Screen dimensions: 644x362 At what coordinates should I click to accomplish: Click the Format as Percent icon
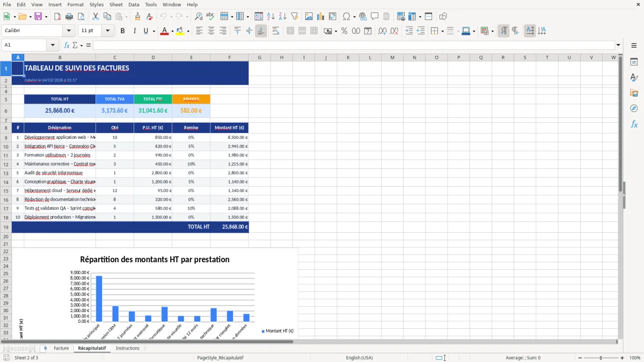[x=344, y=31]
